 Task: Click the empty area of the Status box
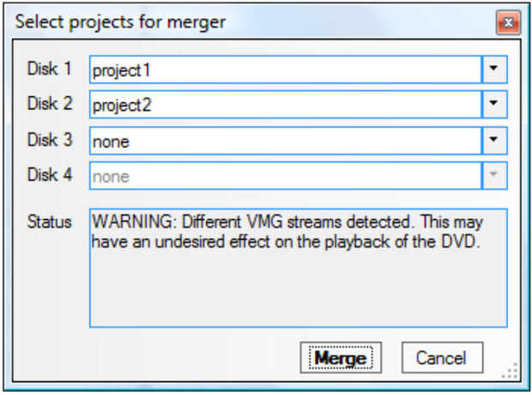tap(296, 292)
